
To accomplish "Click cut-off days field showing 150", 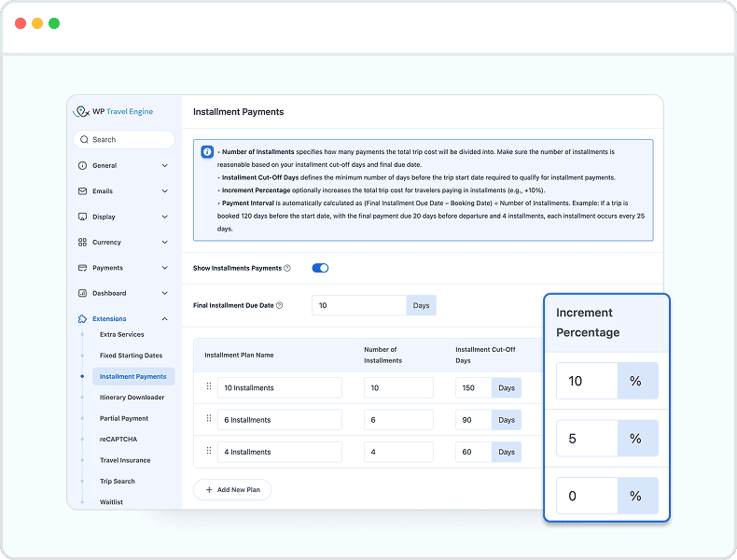I will (474, 388).
